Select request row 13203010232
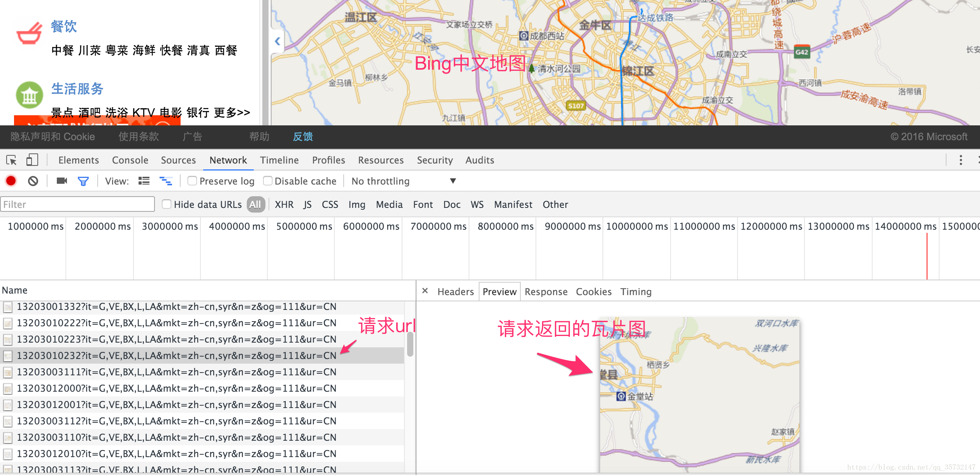The height and width of the screenshot is (475, 980). [x=202, y=355]
